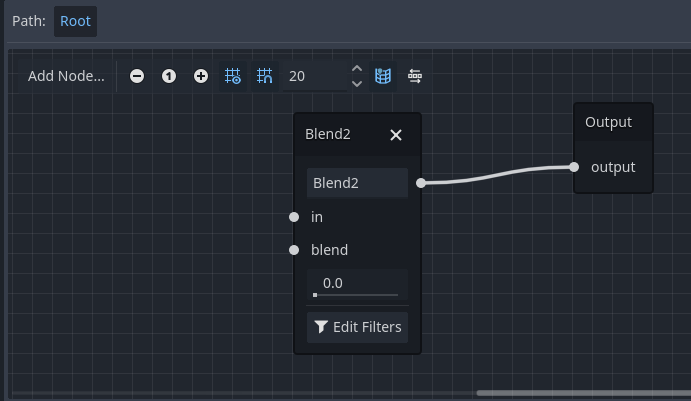Click the zoom in plus icon
Image resolution: width=691 pixels, height=401 pixels.
pos(201,76)
